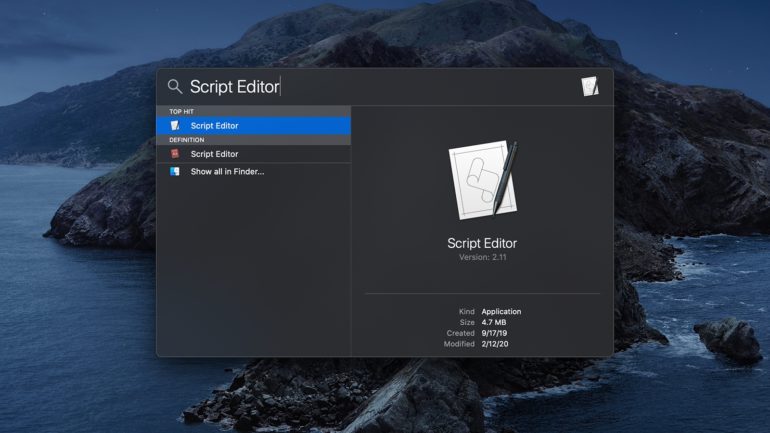Image resolution: width=770 pixels, height=433 pixels.
Task: Click the Script Editor title in the preview pane
Action: tap(482, 243)
